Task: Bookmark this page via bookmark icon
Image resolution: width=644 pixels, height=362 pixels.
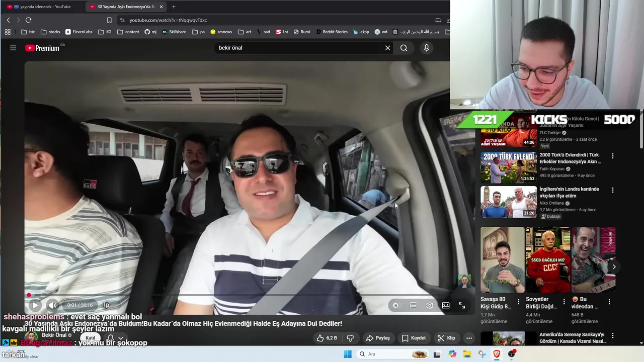Action: 109,20
